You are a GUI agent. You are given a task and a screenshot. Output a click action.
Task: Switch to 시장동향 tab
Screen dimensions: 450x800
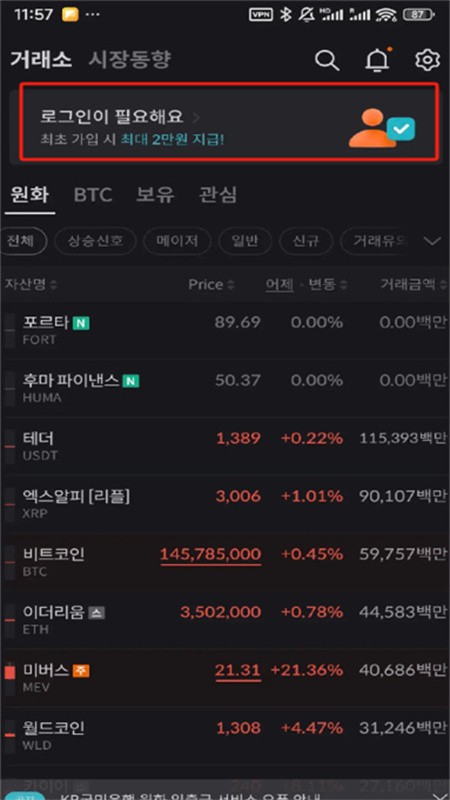click(129, 60)
